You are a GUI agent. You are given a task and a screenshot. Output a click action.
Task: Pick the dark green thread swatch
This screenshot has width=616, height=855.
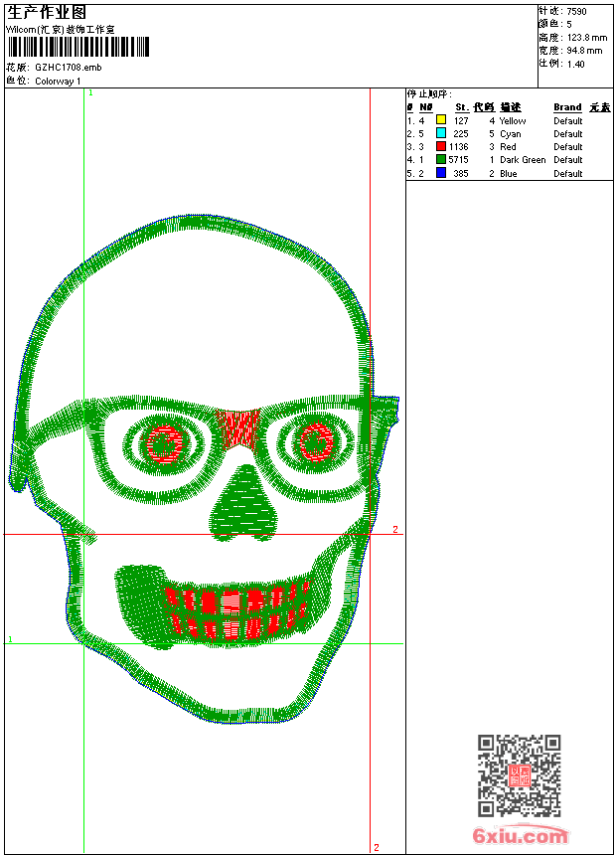(441, 159)
